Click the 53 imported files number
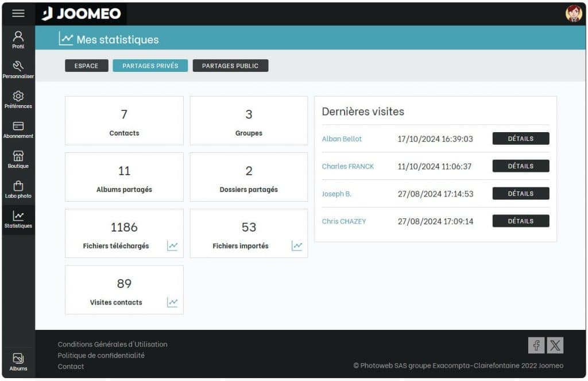Viewport: 588px width, 381px height. point(249,227)
